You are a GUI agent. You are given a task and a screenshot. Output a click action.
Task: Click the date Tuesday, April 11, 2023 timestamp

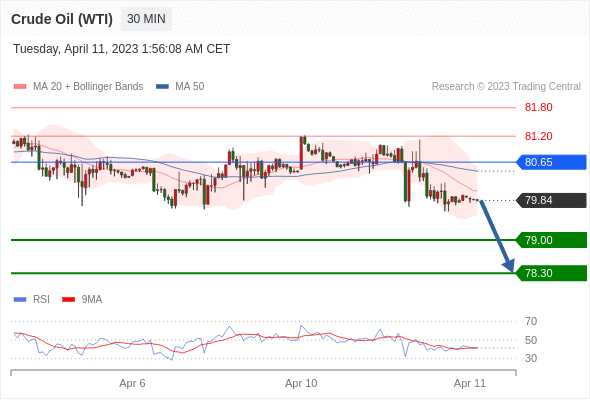pos(121,49)
